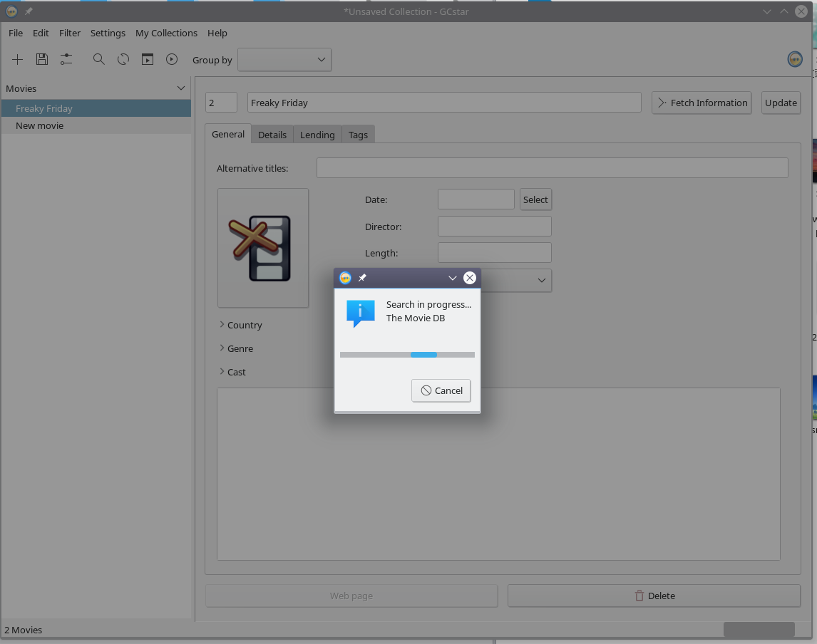Viewport: 817px width, 644px height.
Task: Click the search magnifier toolbar icon
Action: [x=99, y=60]
